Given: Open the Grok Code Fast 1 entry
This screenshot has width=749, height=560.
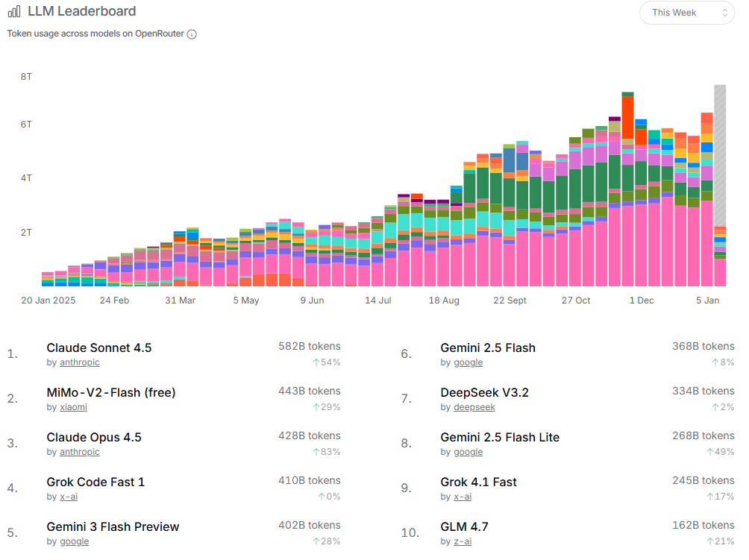Looking at the screenshot, I should pos(95,482).
